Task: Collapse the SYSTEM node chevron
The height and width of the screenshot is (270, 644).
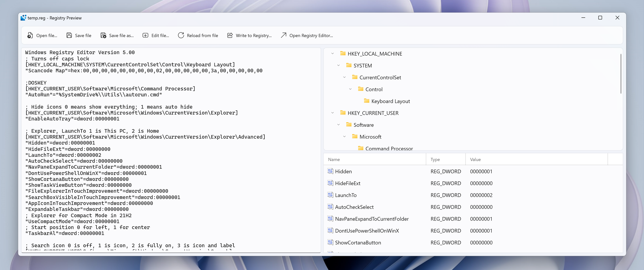Action: point(339,65)
